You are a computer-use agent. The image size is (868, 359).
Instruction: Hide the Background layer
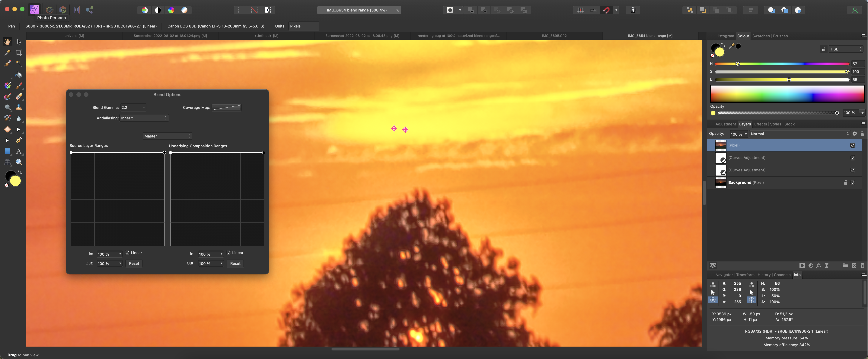click(853, 183)
